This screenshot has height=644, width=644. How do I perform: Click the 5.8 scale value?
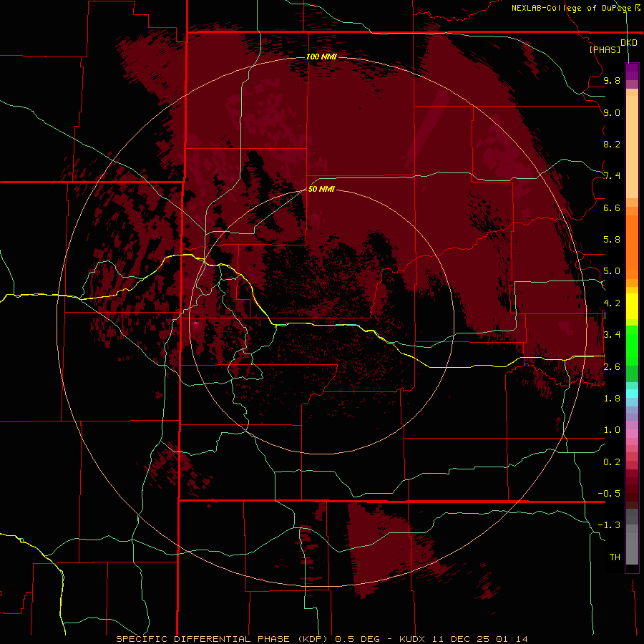pos(612,240)
